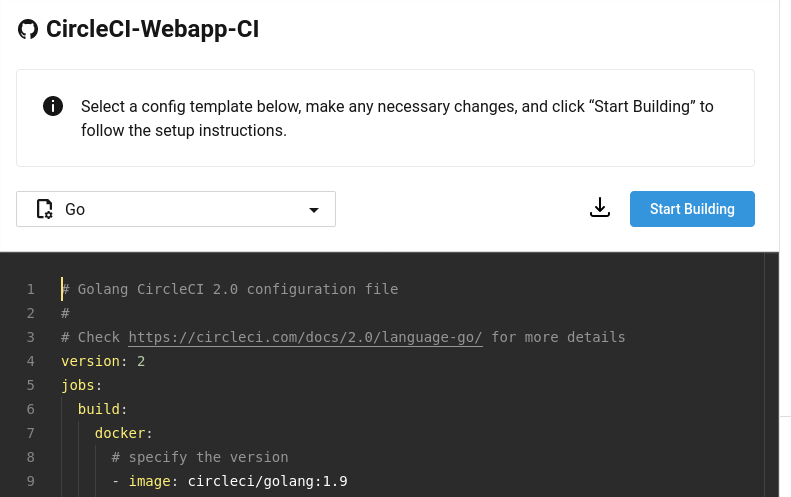Download the config file via download icon

[x=600, y=207]
